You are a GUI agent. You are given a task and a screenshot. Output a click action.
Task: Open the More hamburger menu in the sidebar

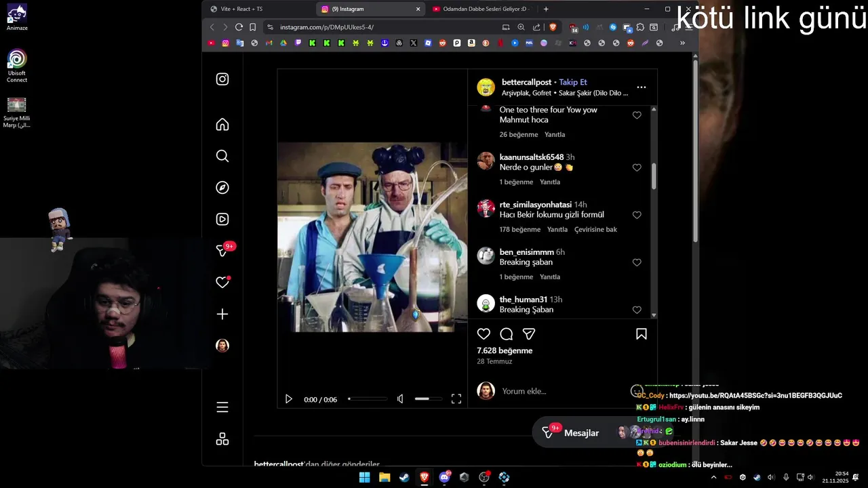coord(222,407)
